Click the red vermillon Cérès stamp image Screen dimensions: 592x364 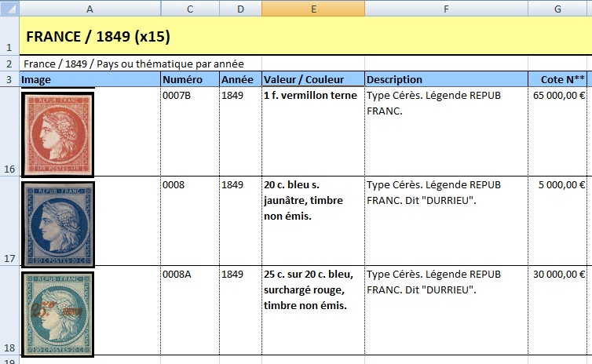[58, 134]
